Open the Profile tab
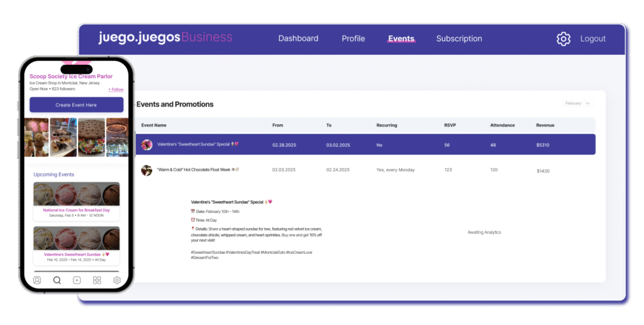 click(353, 38)
